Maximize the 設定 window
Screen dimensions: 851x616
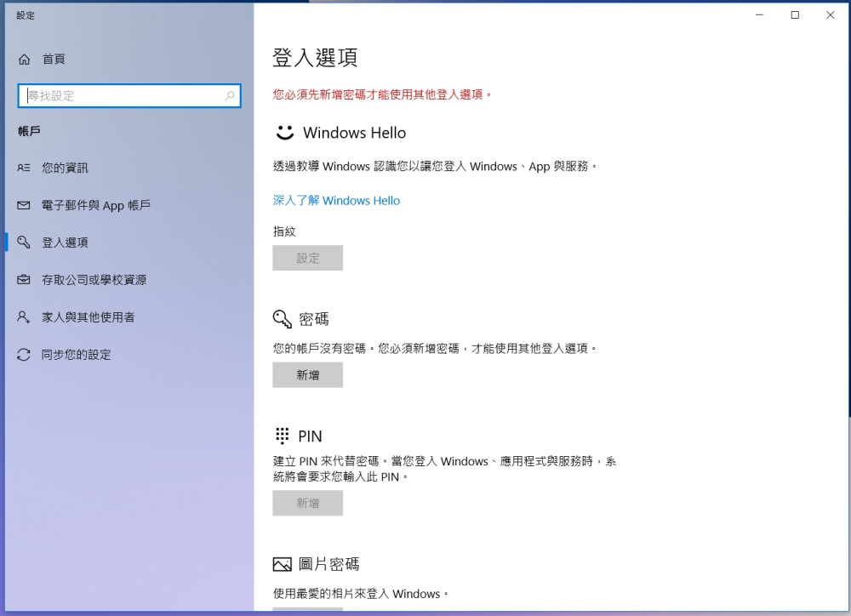tap(795, 15)
